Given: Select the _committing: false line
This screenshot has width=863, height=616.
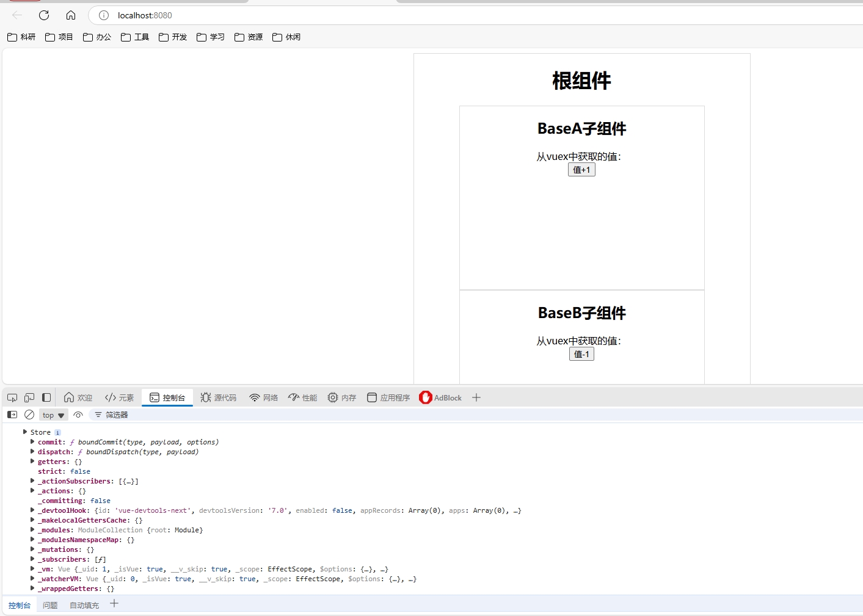Looking at the screenshot, I should [74, 501].
